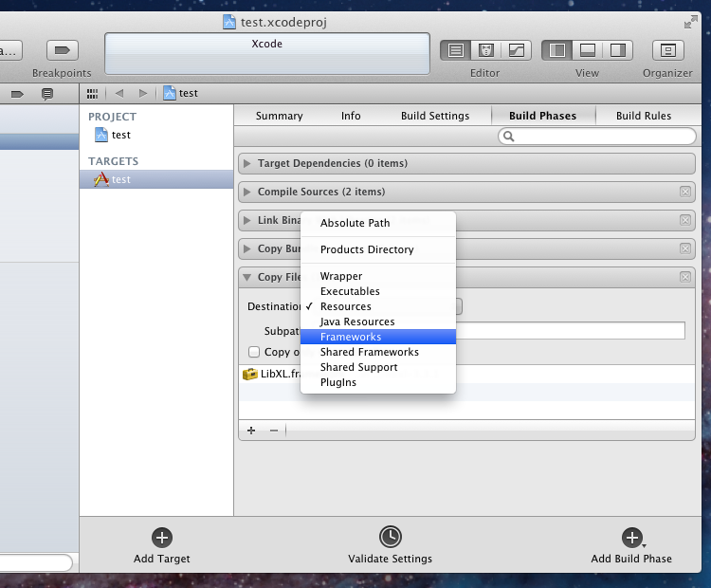Click the build phases search field
This screenshot has height=588, width=711.
[x=596, y=137]
